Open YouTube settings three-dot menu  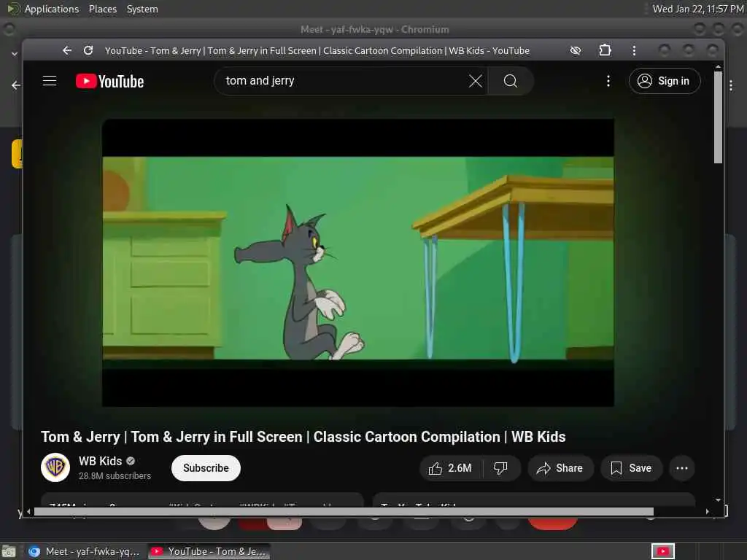tap(608, 81)
